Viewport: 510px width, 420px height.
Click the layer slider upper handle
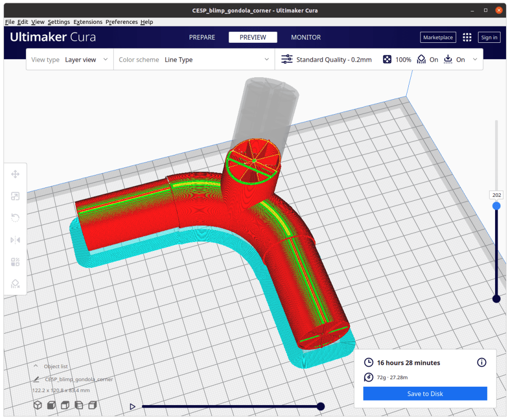click(496, 206)
